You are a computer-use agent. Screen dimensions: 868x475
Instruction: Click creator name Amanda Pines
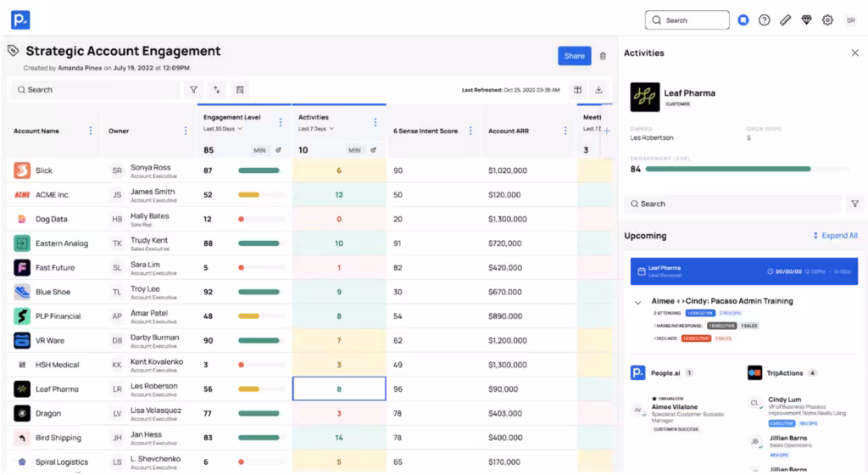pyautogui.click(x=80, y=68)
